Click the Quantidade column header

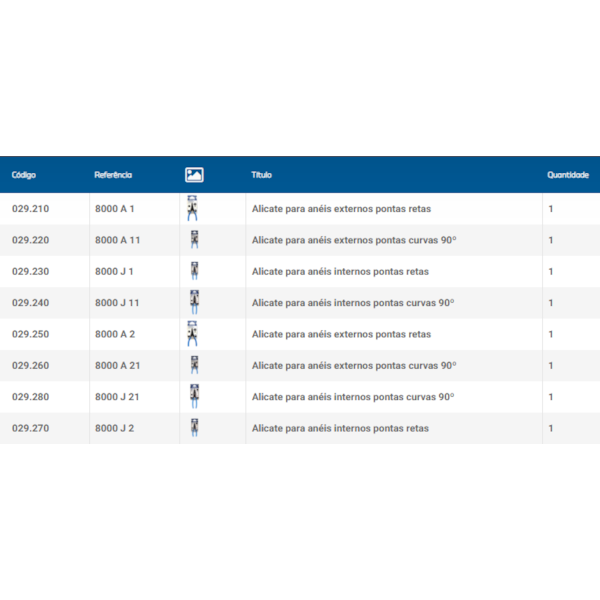pyautogui.click(x=568, y=175)
